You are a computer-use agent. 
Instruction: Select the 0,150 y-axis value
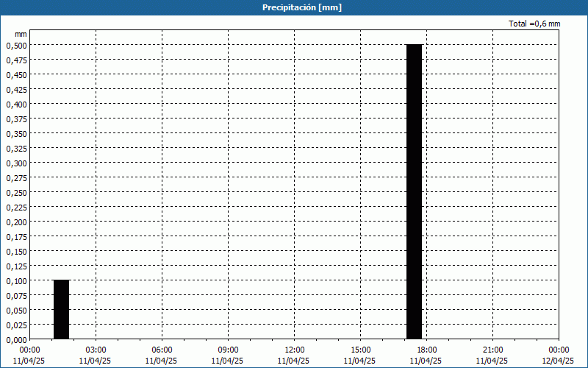[16, 251]
